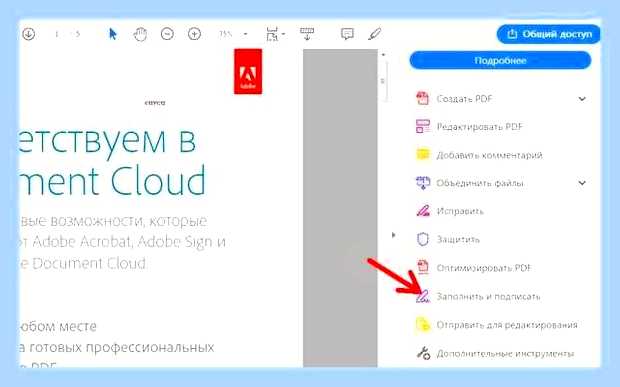Click the red Adobe logo in the document
Image resolution: width=620 pixels, height=387 pixels.
[x=248, y=72]
